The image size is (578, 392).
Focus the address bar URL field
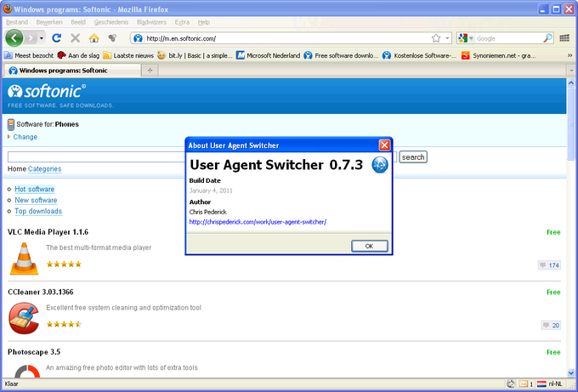tap(287, 38)
